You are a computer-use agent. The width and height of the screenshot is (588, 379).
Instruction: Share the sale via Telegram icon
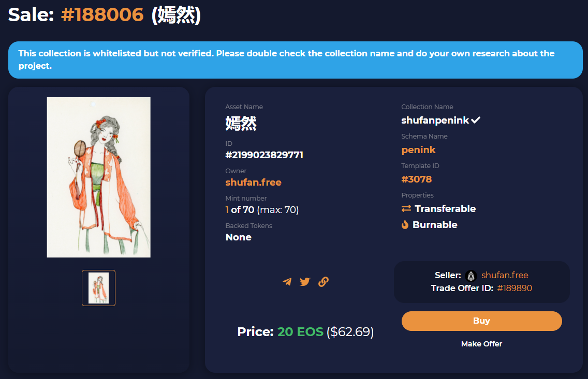click(287, 282)
